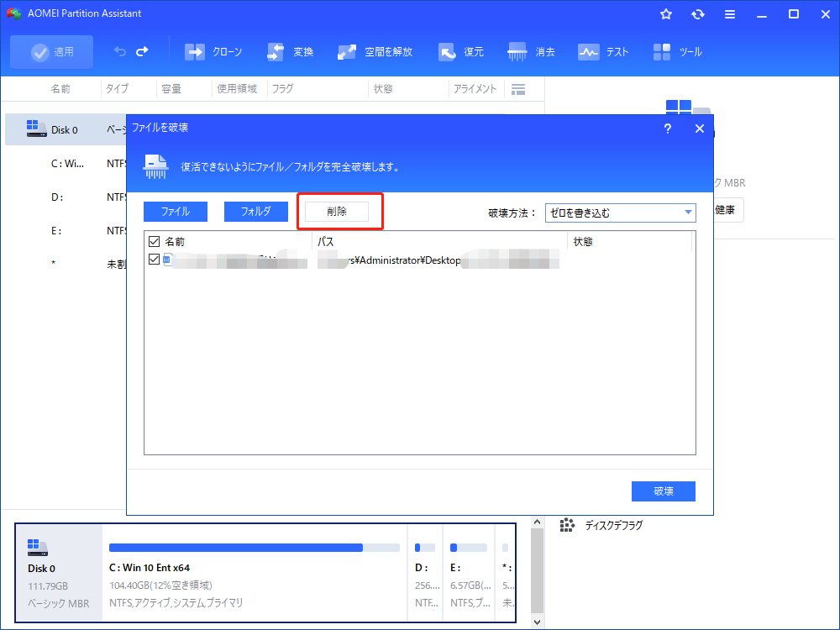Screen dimensions: 840x630
Task: Select the D: partition row
Action: (66, 197)
